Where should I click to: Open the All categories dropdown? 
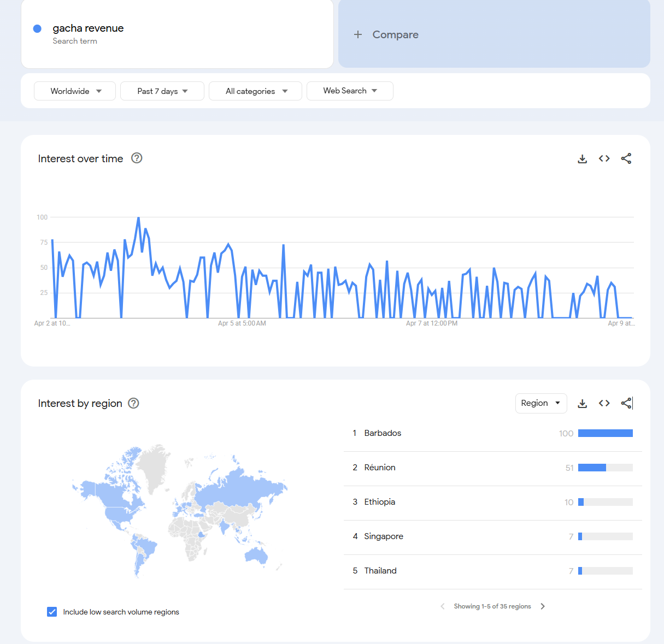pos(255,91)
